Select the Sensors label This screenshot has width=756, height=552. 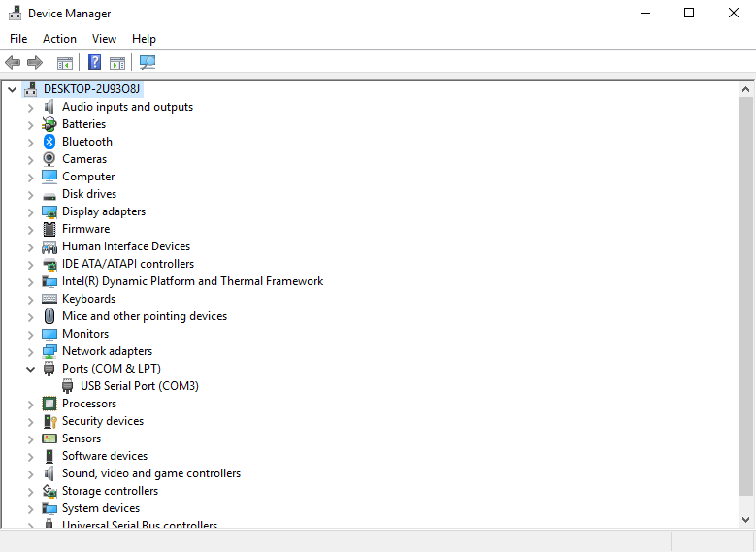tap(82, 438)
